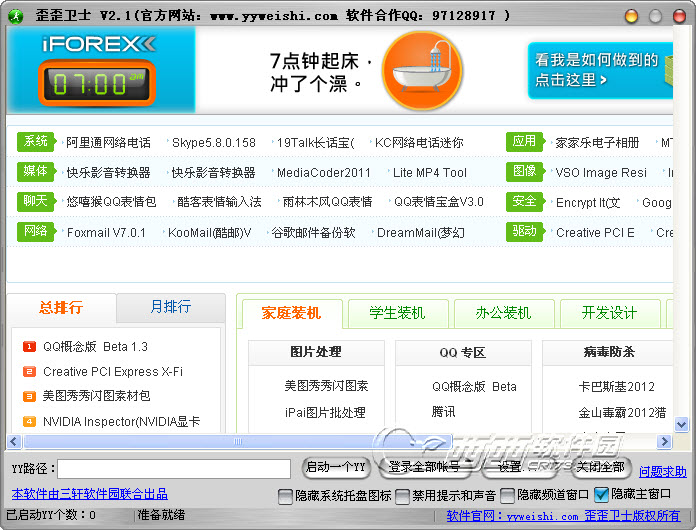Click the vertical scrollbar down arrow
696x530 pixels.
[681, 424]
